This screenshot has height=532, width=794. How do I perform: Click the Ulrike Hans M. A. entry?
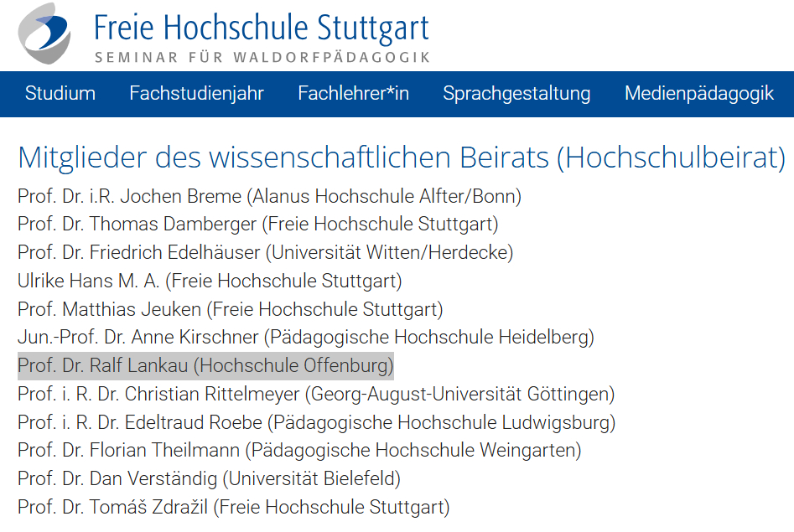point(210,281)
